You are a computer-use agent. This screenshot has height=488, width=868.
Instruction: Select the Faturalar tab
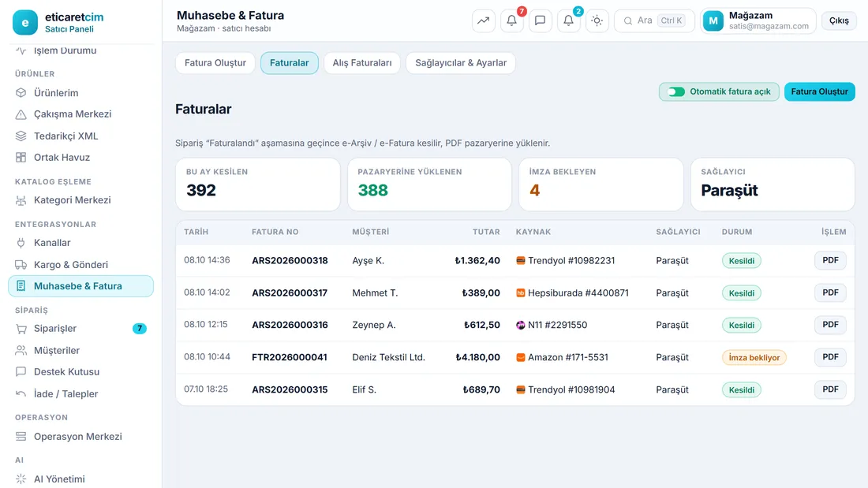click(289, 63)
